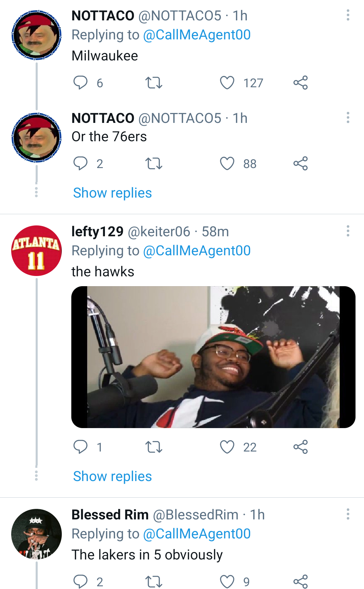Viewport: 364px width, 589px height.
Task: Toggle like on the 76ers tweet
Action: coord(227,164)
